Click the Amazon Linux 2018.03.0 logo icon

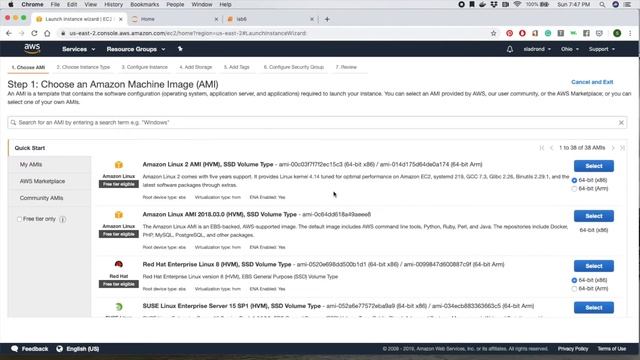119,215
